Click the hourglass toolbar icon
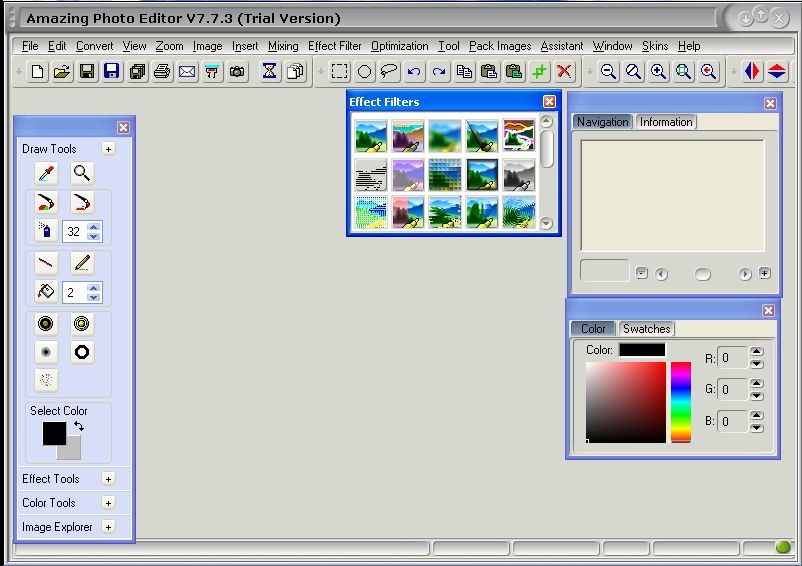The width and height of the screenshot is (802, 566). (269, 72)
